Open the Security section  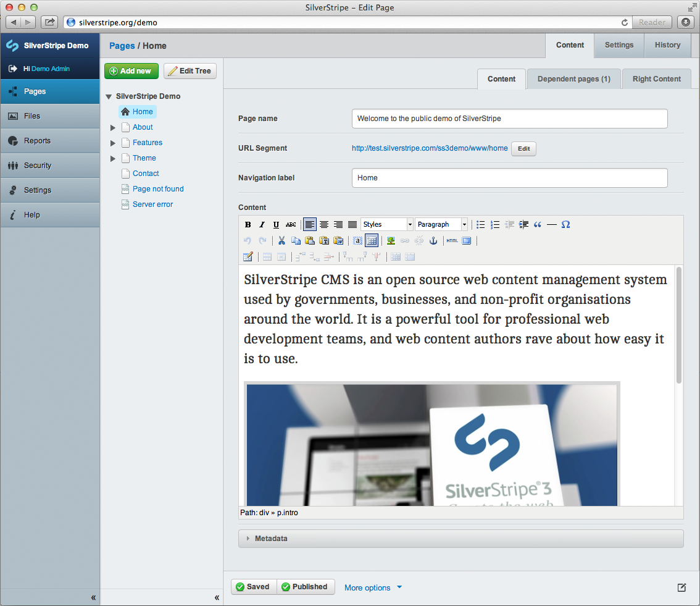(x=50, y=166)
